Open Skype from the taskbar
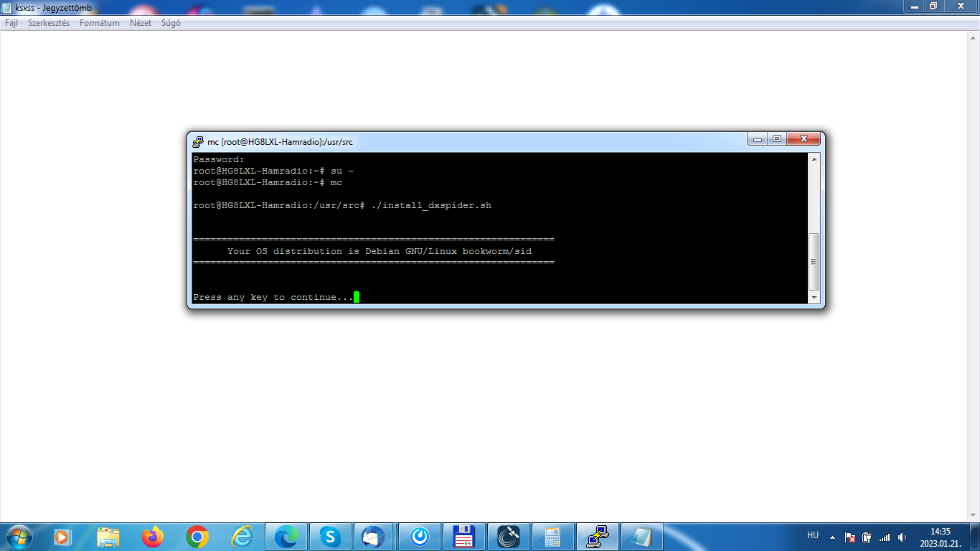 pos(331,536)
